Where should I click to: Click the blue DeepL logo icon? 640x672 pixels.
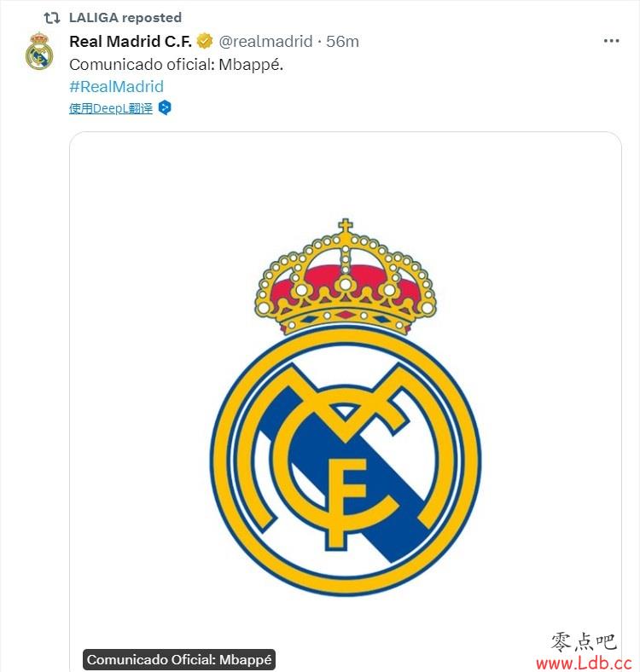pyautogui.click(x=165, y=107)
